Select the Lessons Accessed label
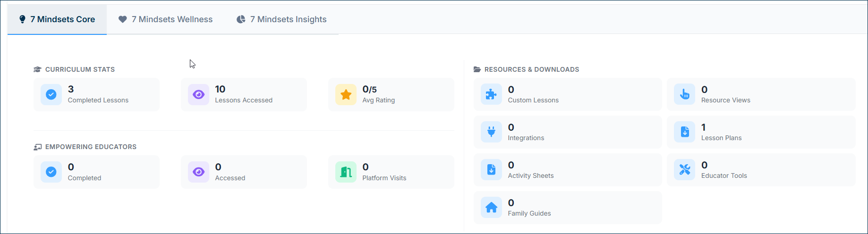Image resolution: width=868 pixels, height=234 pixels. (244, 100)
